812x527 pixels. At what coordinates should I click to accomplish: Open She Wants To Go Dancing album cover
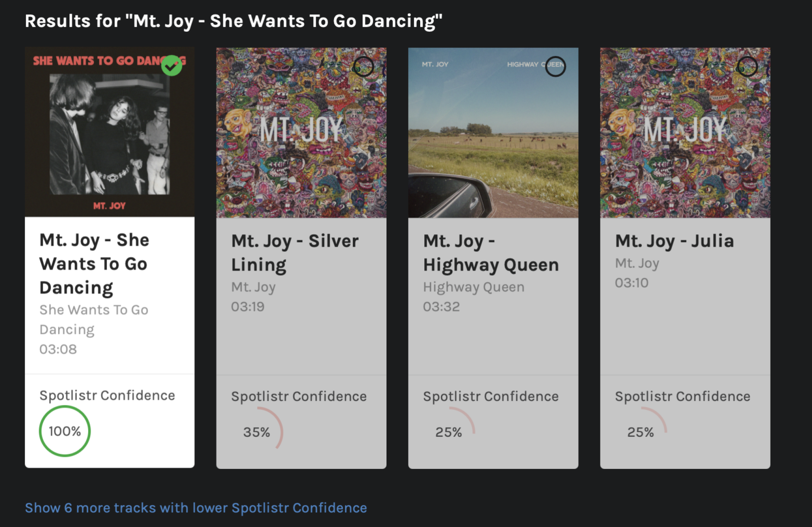pyautogui.click(x=110, y=132)
